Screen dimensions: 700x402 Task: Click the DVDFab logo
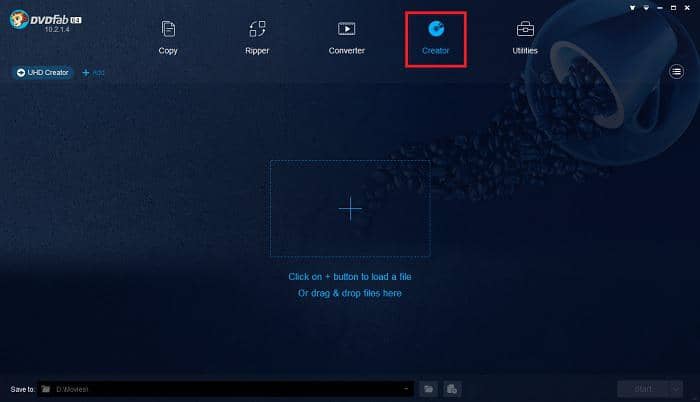point(45,21)
